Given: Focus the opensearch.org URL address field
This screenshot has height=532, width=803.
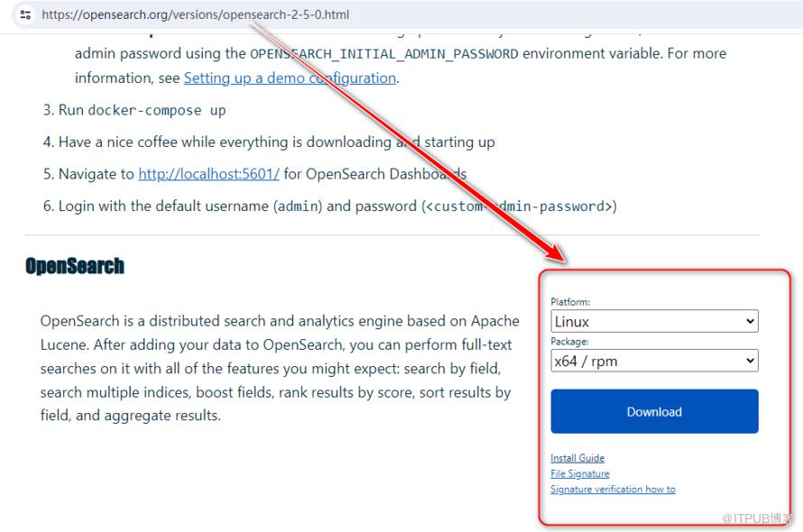Looking at the screenshot, I should 194,14.
